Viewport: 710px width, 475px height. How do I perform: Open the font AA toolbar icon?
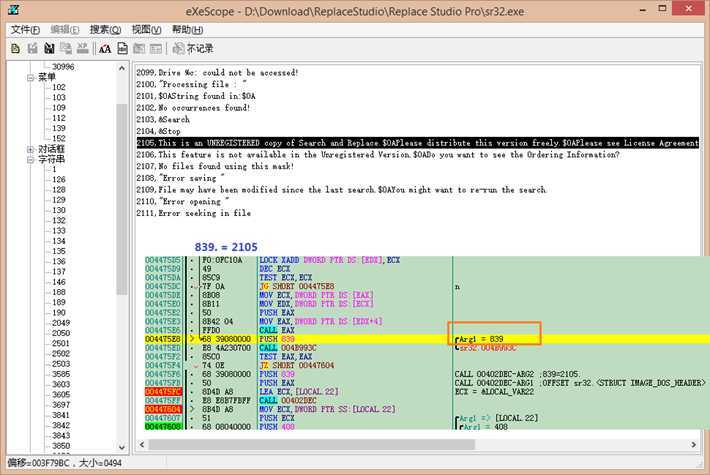point(105,48)
